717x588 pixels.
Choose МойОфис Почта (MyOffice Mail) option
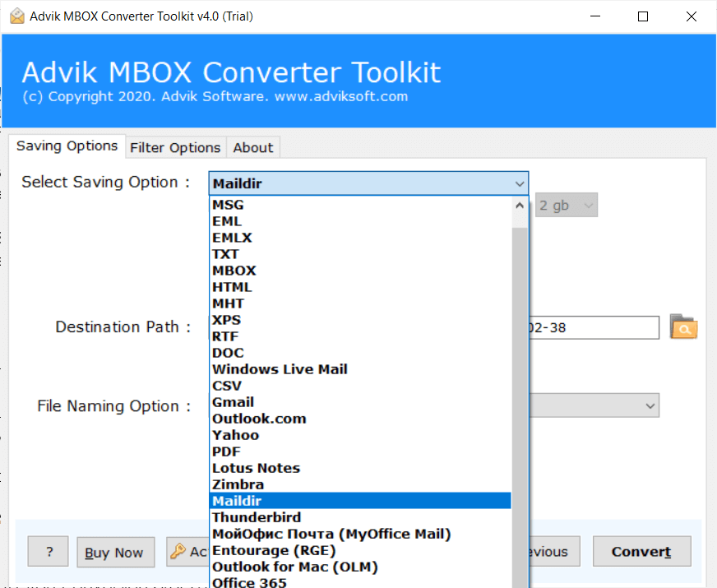(x=360, y=534)
